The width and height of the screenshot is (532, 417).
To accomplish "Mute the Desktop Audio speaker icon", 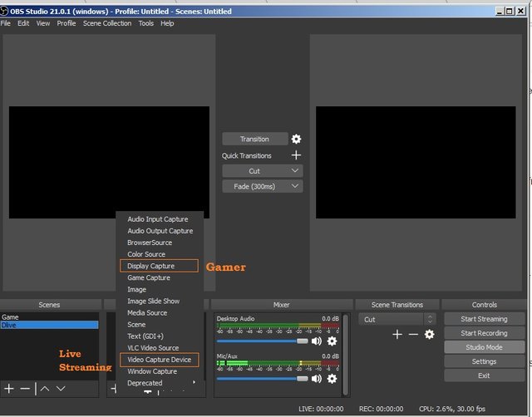I will tap(317, 341).
